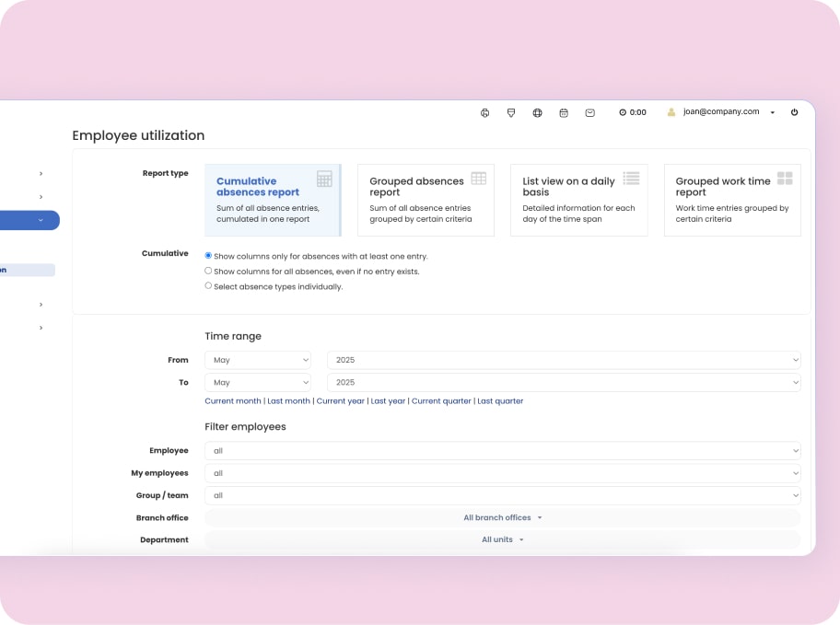Click the power logout icon
This screenshot has width=840, height=625.
pos(795,112)
